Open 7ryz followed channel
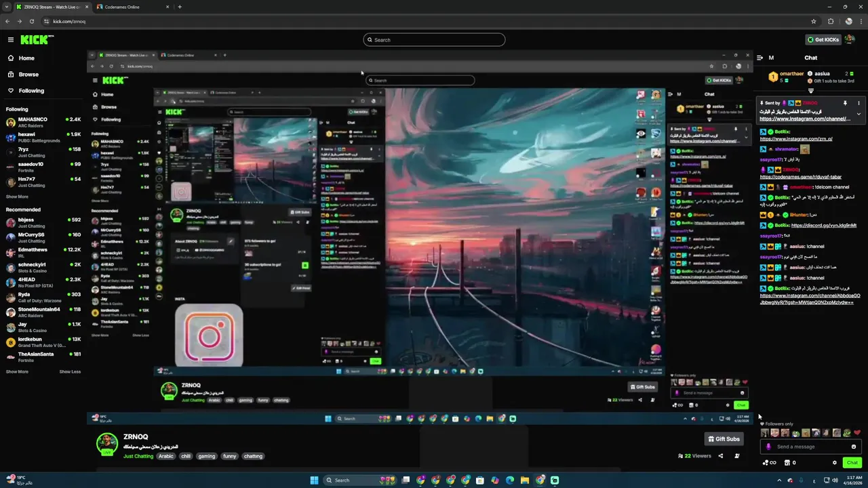Viewport: 868px width, 488px height. click(x=43, y=152)
